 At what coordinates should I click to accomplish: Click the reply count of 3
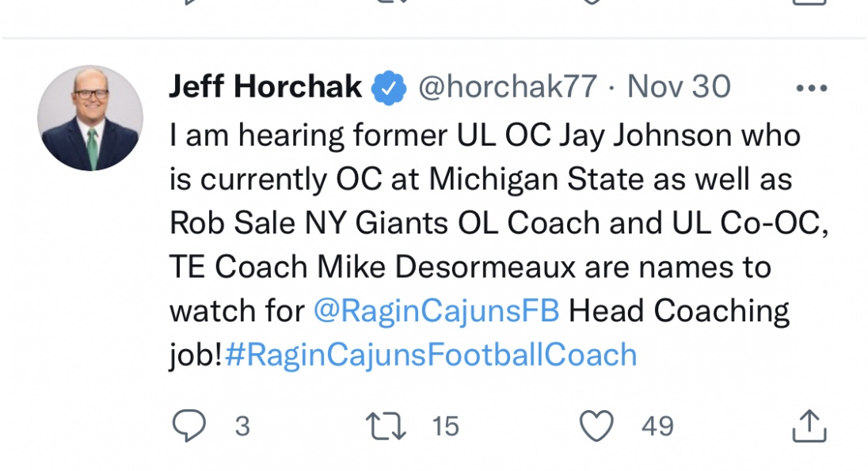pyautogui.click(x=242, y=427)
